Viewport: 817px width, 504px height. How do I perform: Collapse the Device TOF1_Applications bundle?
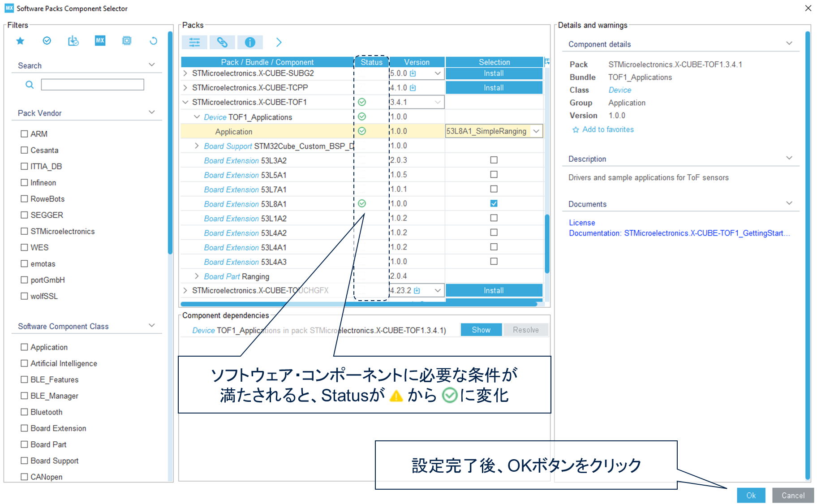[x=197, y=116]
